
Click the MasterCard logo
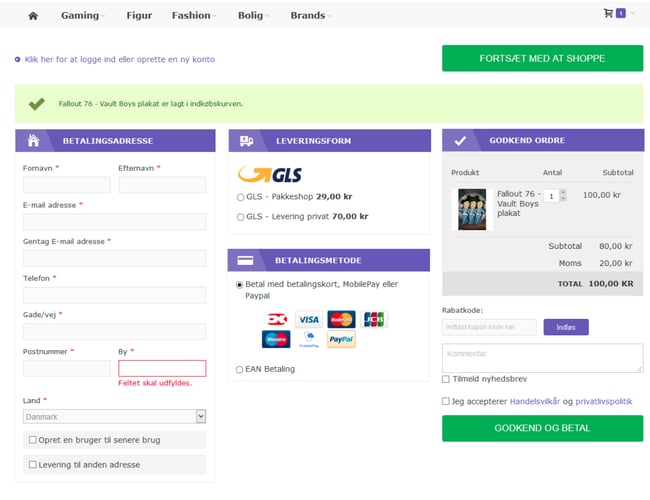(x=341, y=319)
